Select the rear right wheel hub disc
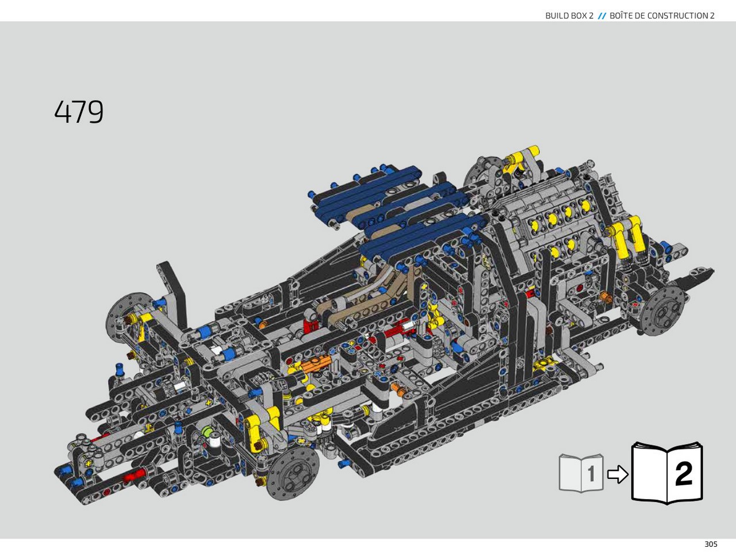Viewport: 736px width, 560px height. 664,310
